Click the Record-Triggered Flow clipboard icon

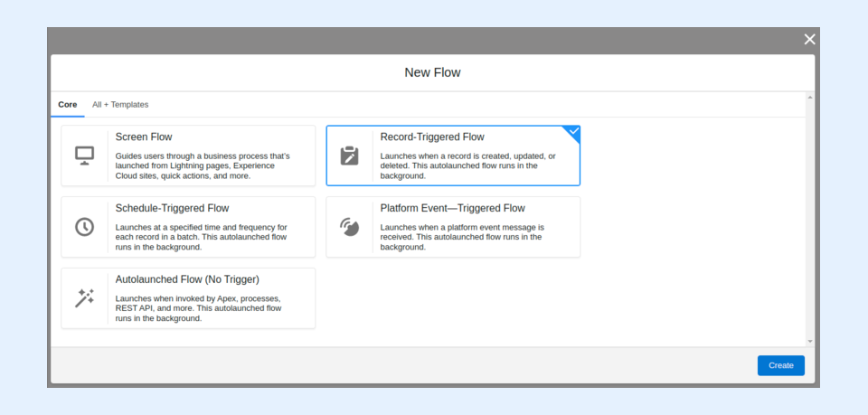[349, 156]
